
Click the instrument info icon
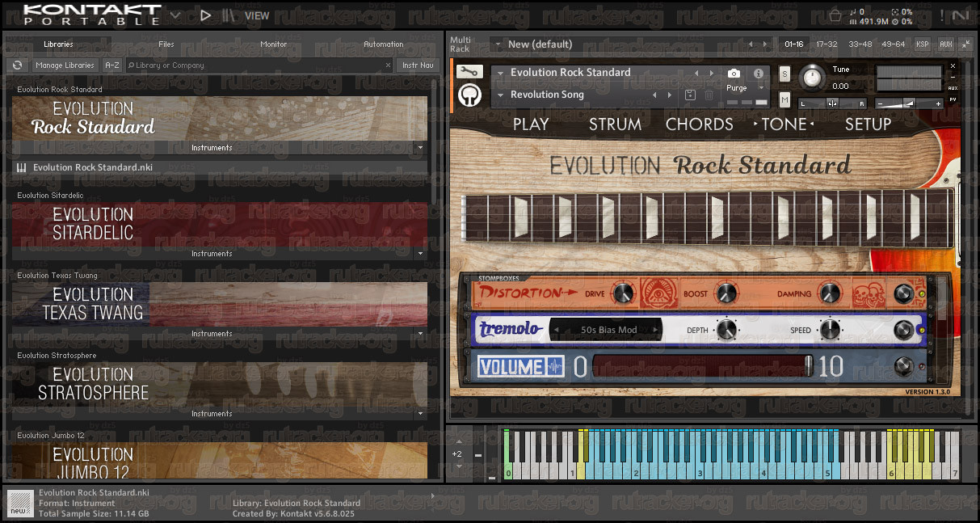click(x=759, y=73)
